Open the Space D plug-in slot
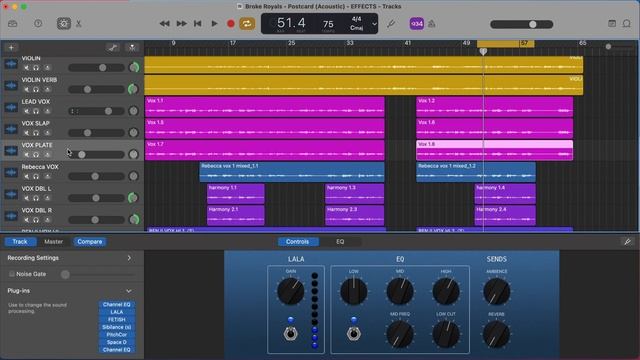The height and width of the screenshot is (360, 640). pos(117,342)
